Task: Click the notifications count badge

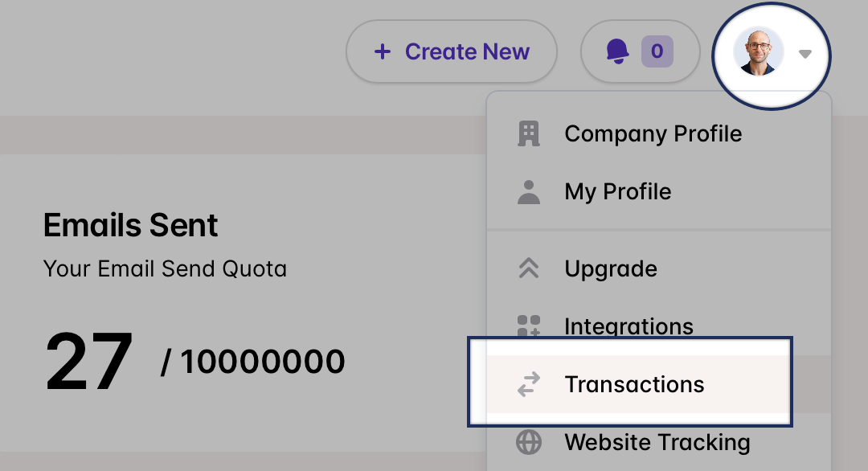Action: pyautogui.click(x=657, y=51)
